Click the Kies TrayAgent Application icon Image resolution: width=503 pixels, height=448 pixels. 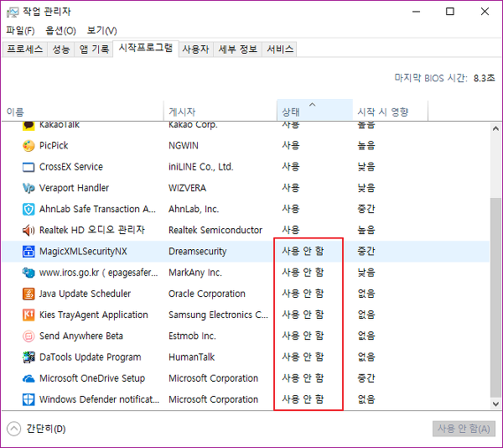pyautogui.click(x=29, y=315)
